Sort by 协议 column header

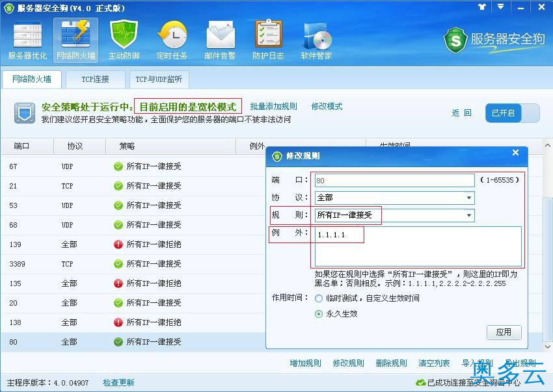[x=79, y=146]
